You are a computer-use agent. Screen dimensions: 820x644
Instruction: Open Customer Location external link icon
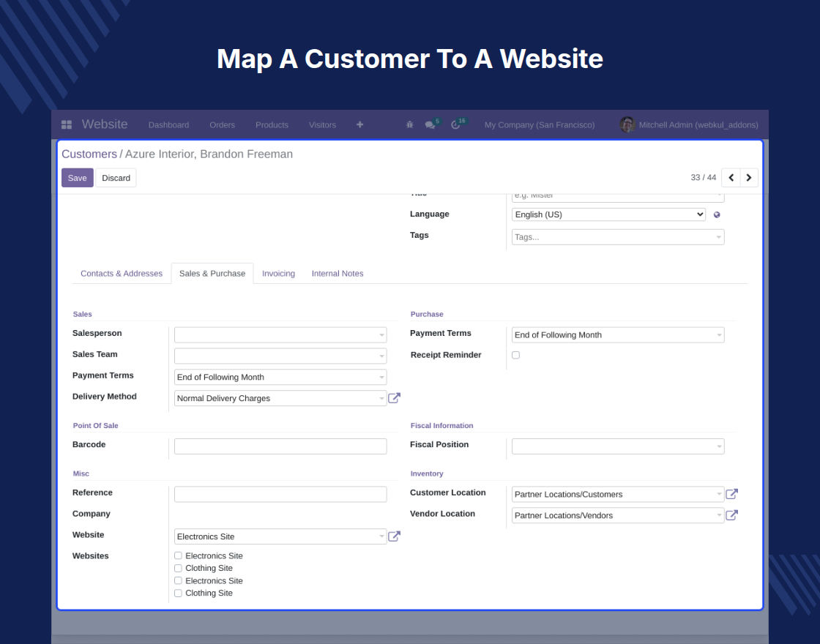point(731,493)
